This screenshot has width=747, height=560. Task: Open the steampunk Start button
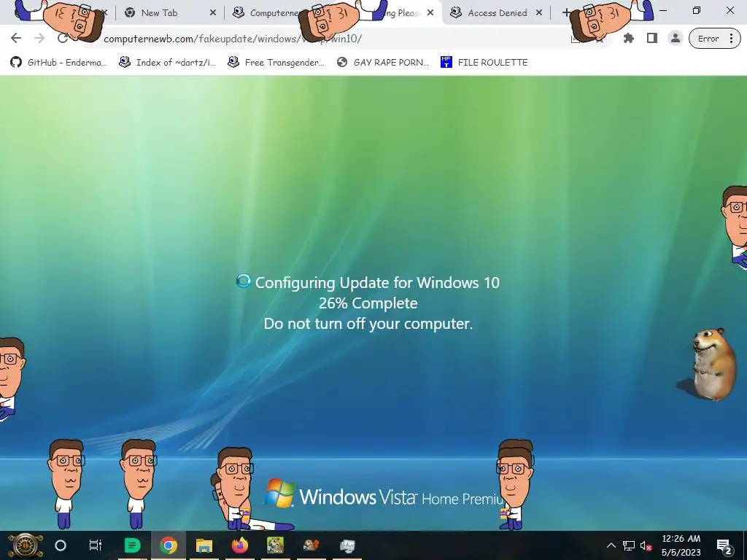click(x=26, y=545)
